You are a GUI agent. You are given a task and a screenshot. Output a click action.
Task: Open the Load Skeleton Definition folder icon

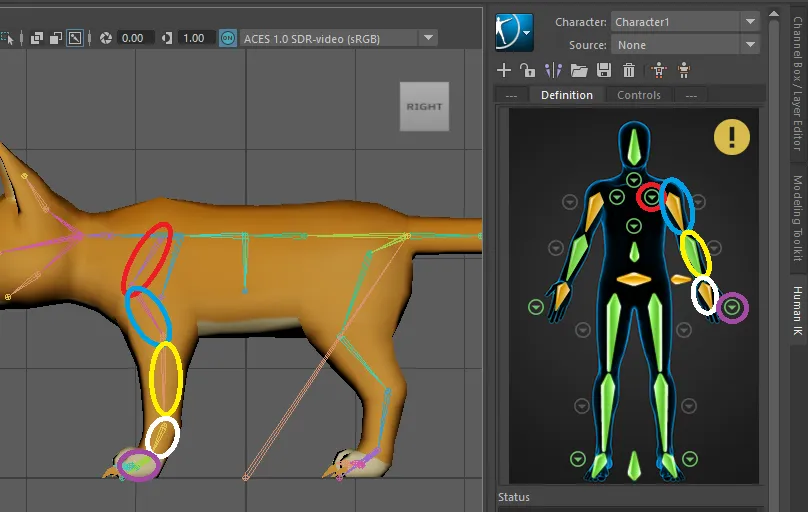579,70
